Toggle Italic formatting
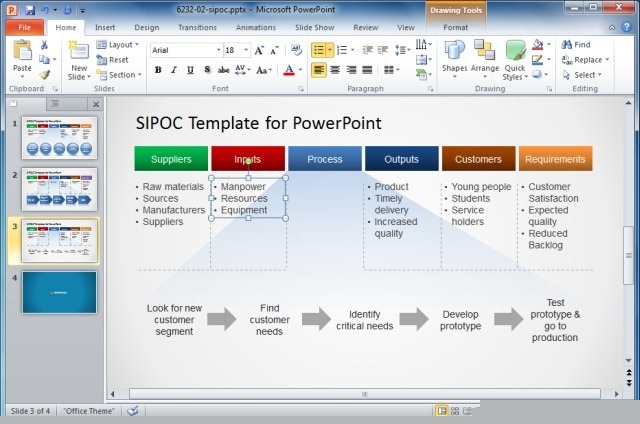The height and width of the screenshot is (424, 640). click(x=174, y=70)
